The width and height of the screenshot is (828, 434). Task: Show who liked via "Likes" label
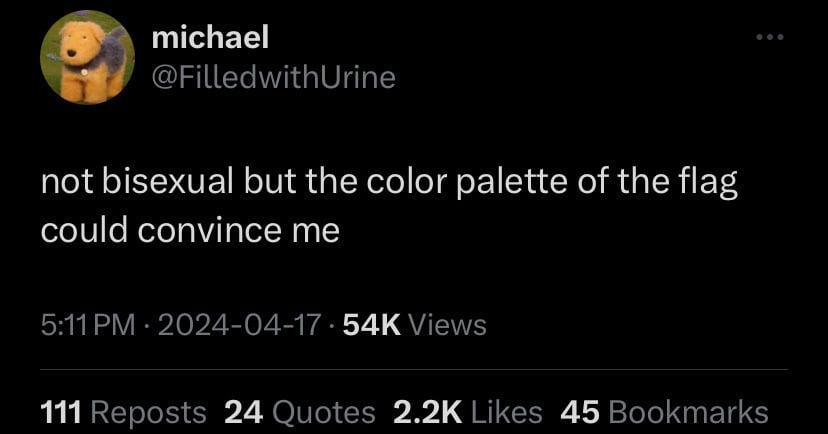pos(507,412)
